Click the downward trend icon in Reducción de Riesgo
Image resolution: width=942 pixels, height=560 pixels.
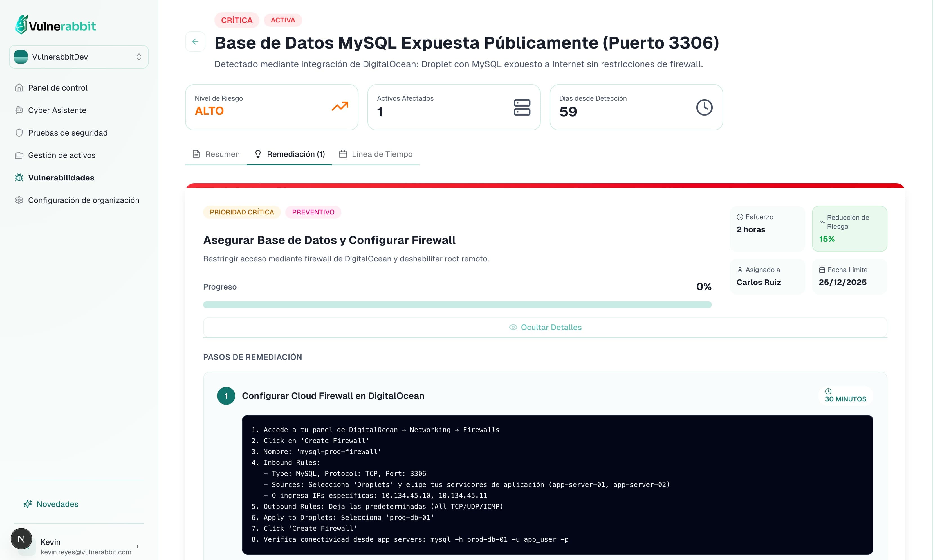coord(822,222)
